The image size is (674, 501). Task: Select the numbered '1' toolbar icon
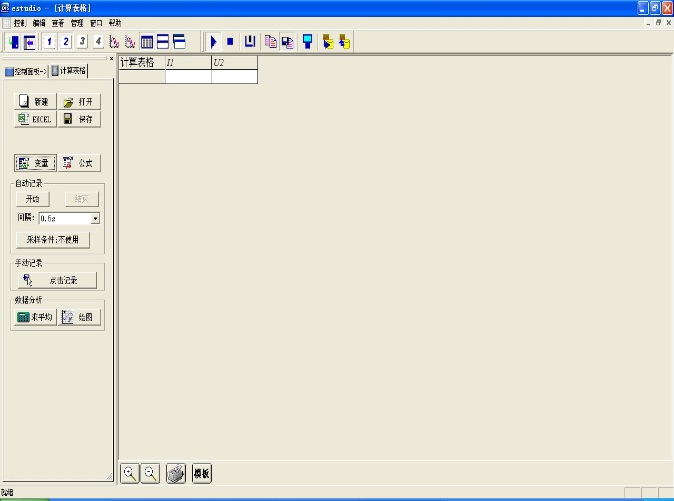[50, 42]
